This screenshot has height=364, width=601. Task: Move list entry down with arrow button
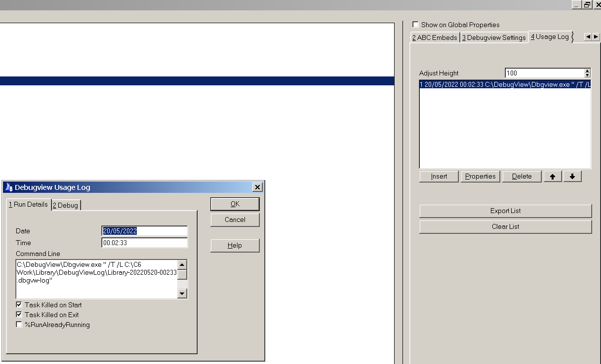[x=572, y=177]
